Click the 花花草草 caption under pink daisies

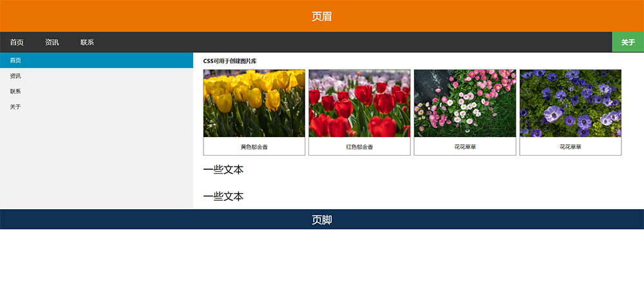[x=465, y=147]
